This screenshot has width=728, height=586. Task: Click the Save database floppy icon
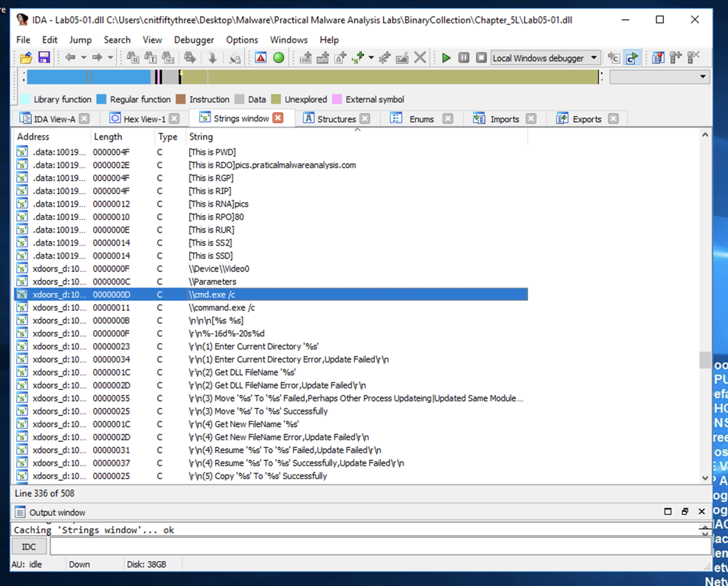[x=43, y=58]
